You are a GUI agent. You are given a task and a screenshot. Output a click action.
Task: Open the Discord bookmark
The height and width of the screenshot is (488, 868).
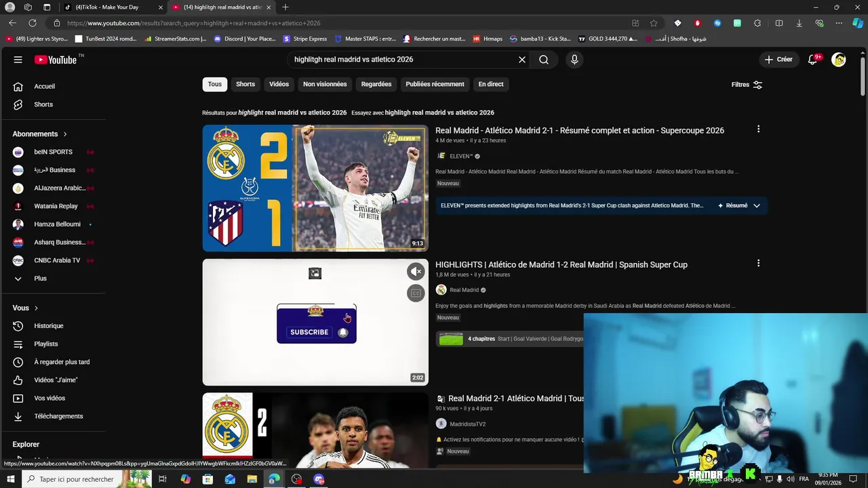coord(245,39)
